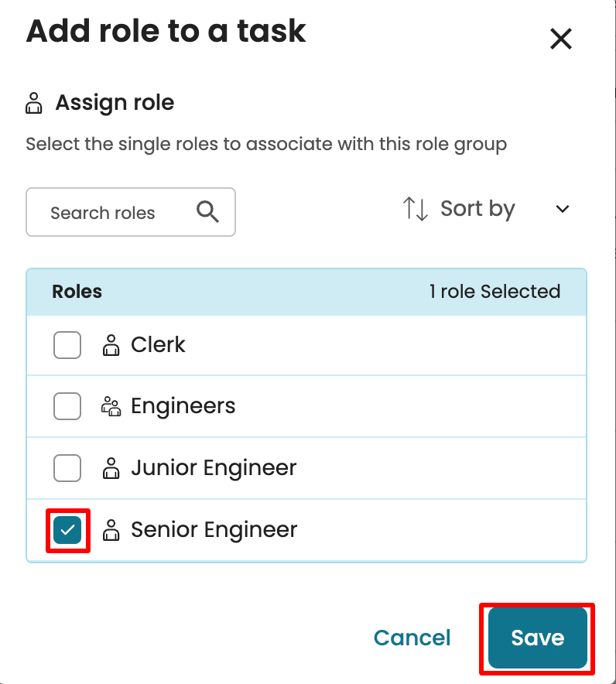Check the Clerk role checkbox

click(x=67, y=345)
